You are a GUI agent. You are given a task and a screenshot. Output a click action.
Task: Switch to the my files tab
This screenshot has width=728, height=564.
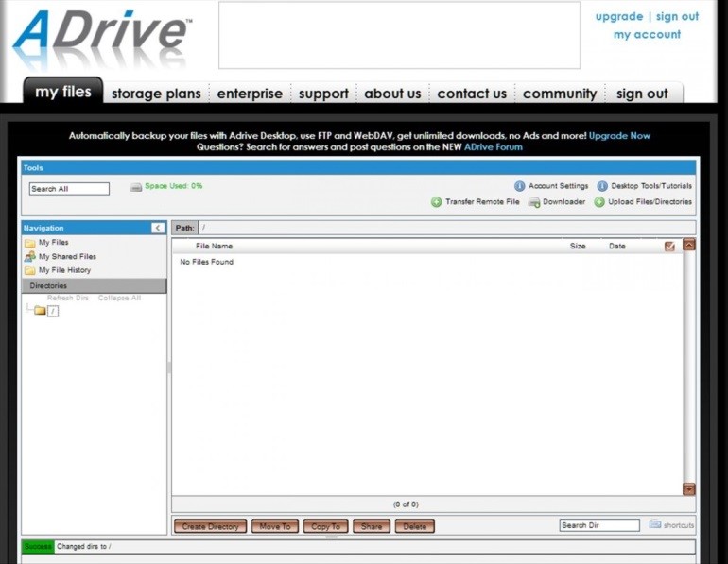(63, 92)
